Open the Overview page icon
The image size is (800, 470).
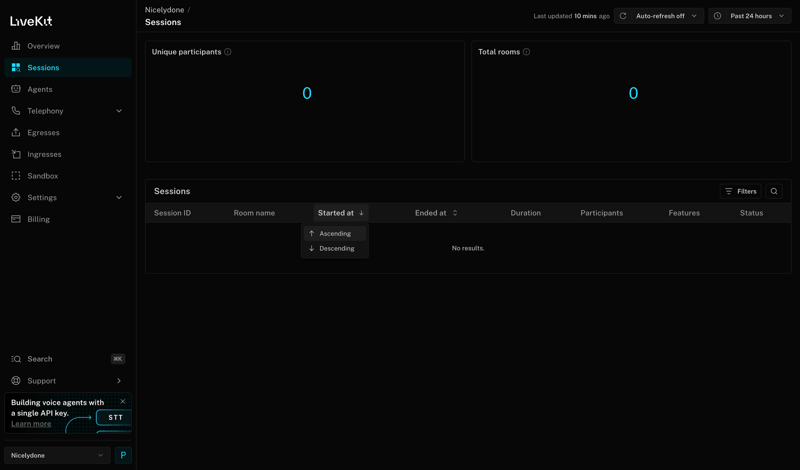point(16,46)
